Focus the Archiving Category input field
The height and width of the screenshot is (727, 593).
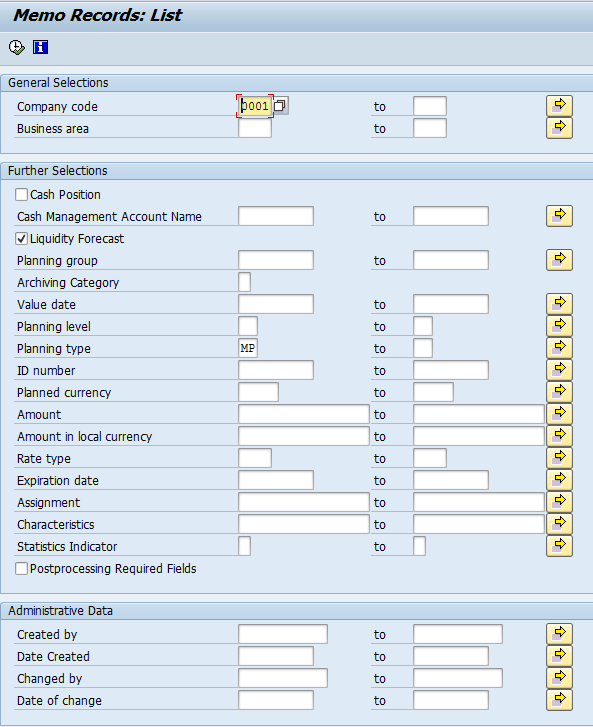tap(244, 282)
